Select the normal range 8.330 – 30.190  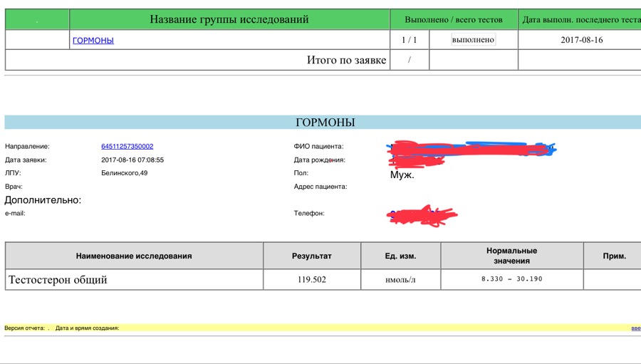pyautogui.click(x=511, y=279)
